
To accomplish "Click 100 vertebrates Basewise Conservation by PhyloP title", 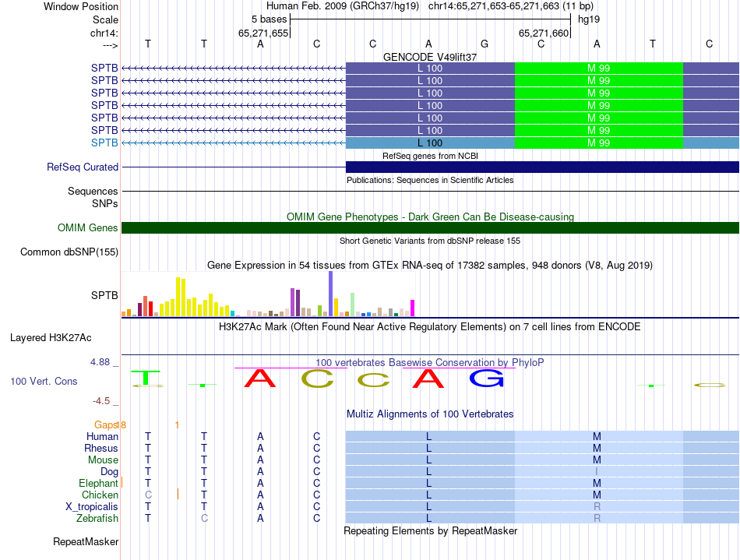I will tap(429, 362).
